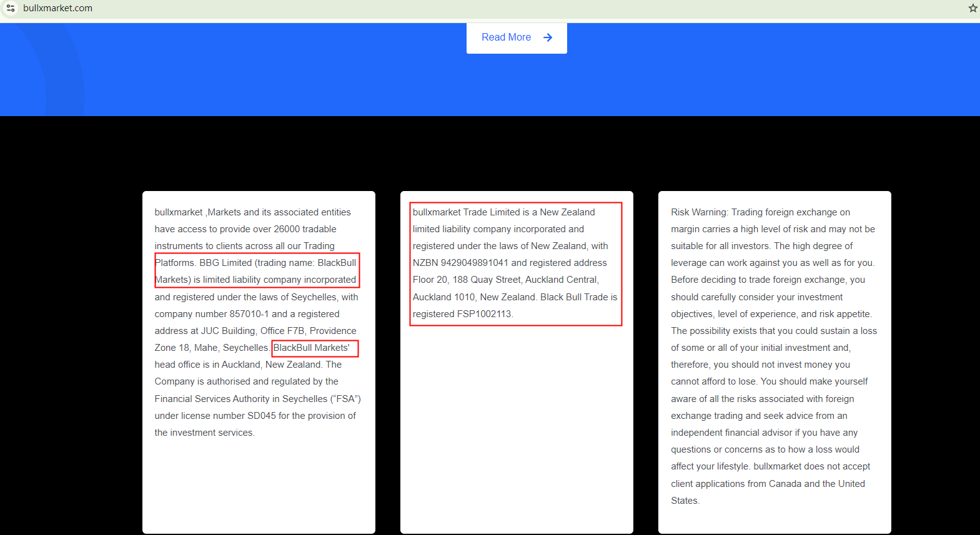Click company number "857010-1"
Screen dimensions: 980x535
[249, 314]
